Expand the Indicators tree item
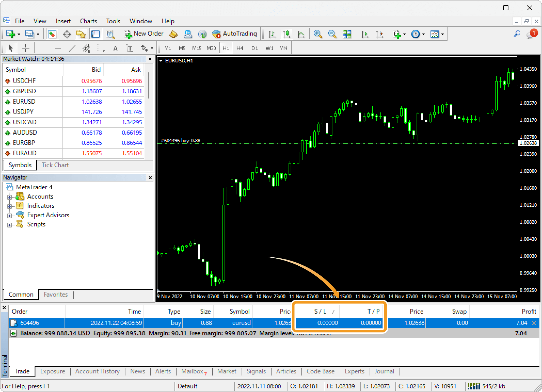542x392 pixels. click(9, 206)
